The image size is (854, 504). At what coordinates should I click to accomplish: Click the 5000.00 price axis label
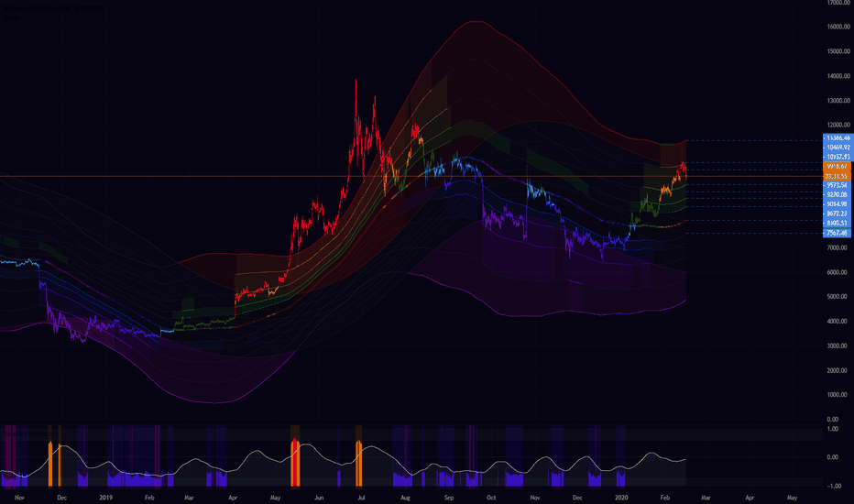click(838, 296)
